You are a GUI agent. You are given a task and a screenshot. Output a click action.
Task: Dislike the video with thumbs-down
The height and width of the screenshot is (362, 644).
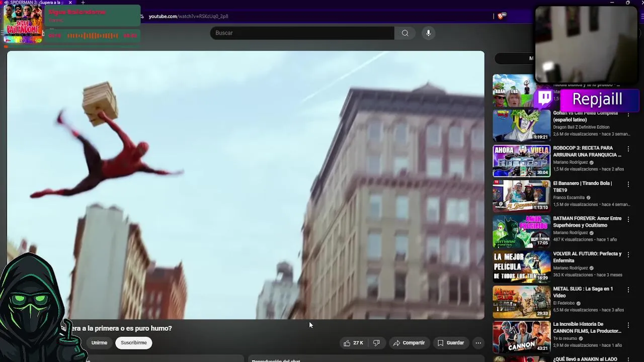point(376,343)
